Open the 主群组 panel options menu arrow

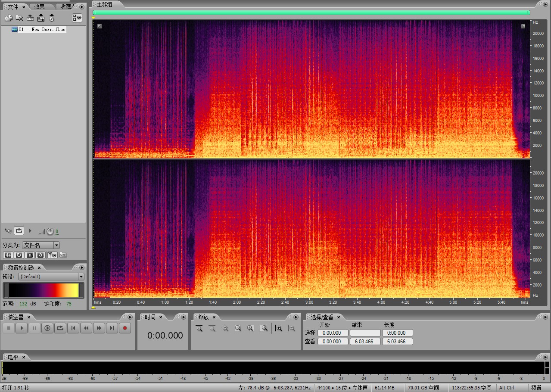pyautogui.click(x=545, y=4)
